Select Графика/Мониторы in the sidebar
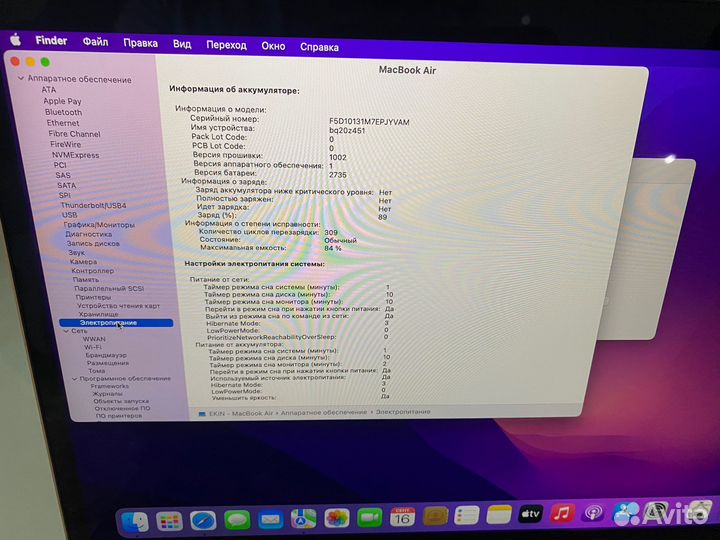Screen dimensions: 720x540 point(99,225)
